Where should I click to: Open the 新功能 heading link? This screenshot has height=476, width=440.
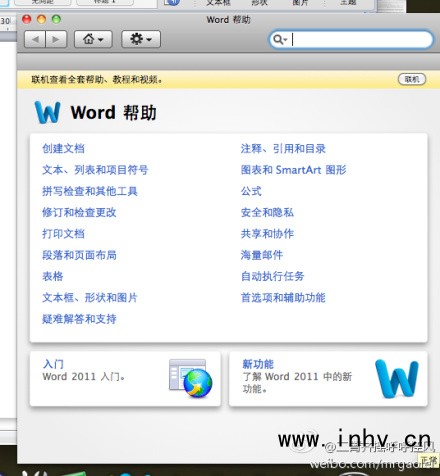pos(258,364)
